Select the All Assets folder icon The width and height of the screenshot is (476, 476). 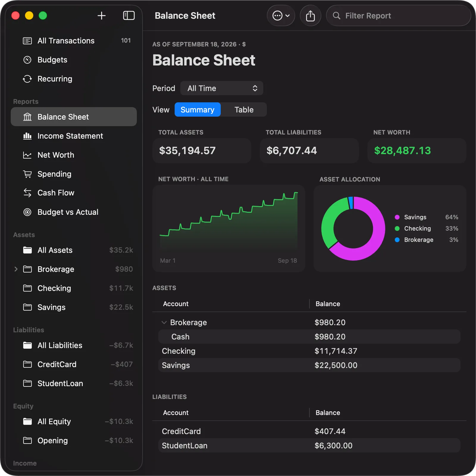27,250
